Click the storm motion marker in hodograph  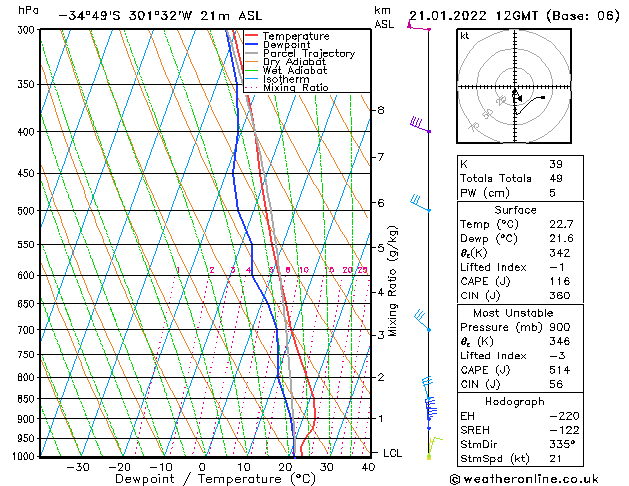coord(518,97)
